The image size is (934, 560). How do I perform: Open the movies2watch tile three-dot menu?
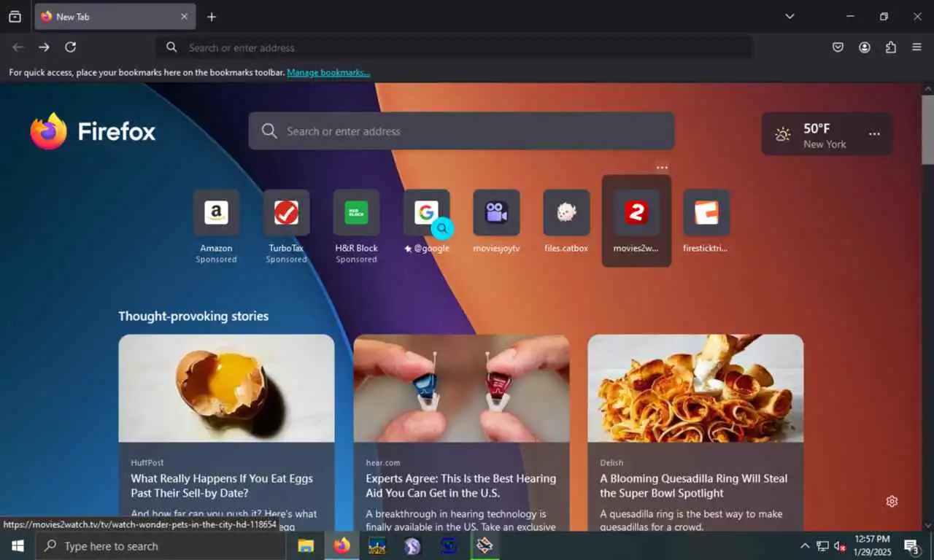point(662,168)
